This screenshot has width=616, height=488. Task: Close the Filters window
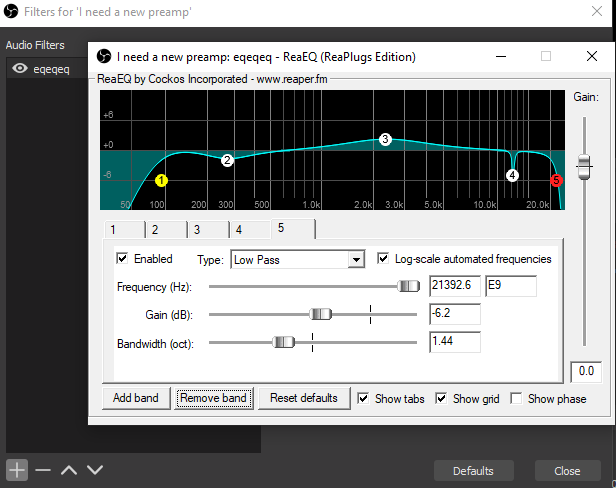point(597,11)
